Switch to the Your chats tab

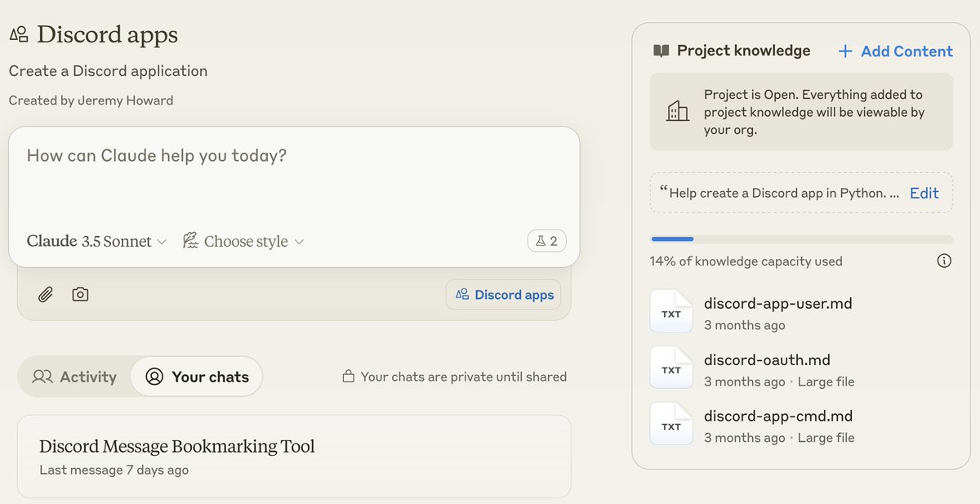click(197, 377)
